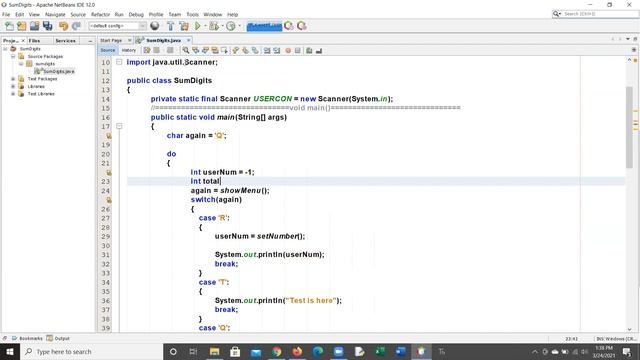Click the Shift Line Left icon
640x360 pixels.
pyautogui.click(x=267, y=50)
